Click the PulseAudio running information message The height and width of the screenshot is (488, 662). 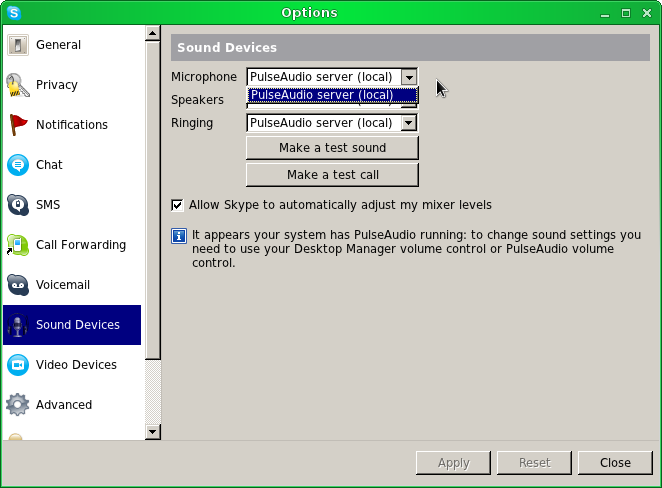pyautogui.click(x=416, y=249)
